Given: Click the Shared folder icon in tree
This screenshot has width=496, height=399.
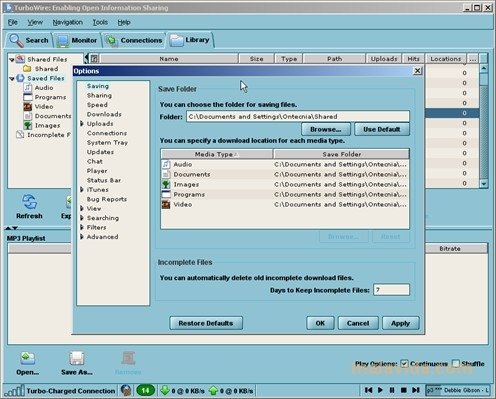Looking at the screenshot, I should pyautogui.click(x=27, y=69).
